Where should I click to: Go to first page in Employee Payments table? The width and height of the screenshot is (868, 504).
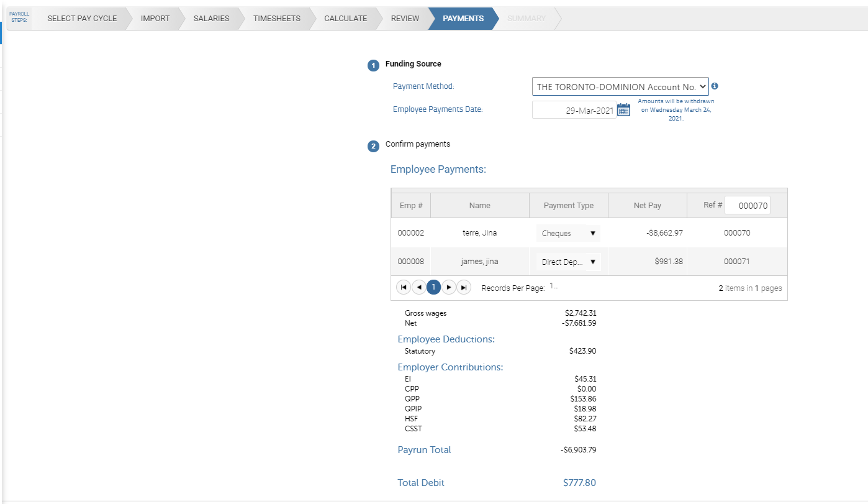point(404,286)
